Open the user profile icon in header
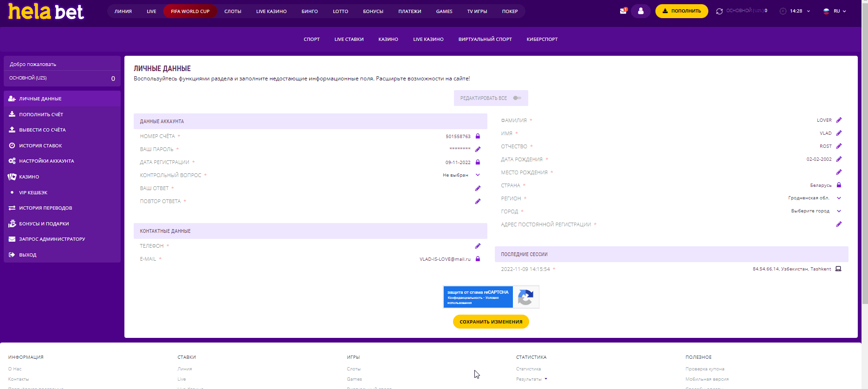The width and height of the screenshot is (868, 389). click(x=641, y=11)
